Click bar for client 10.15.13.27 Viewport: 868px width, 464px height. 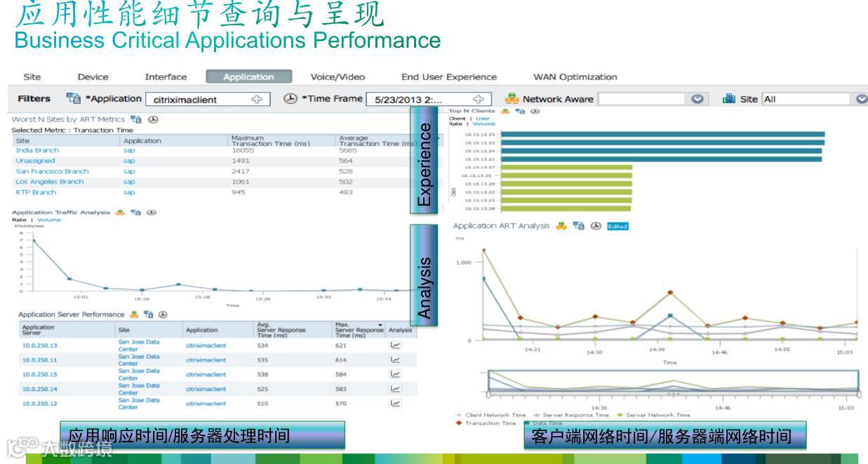point(568,167)
